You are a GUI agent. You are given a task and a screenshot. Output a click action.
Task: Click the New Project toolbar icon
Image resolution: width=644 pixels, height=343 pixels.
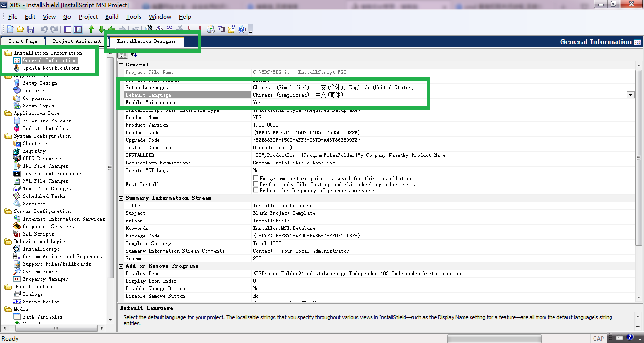[10, 29]
